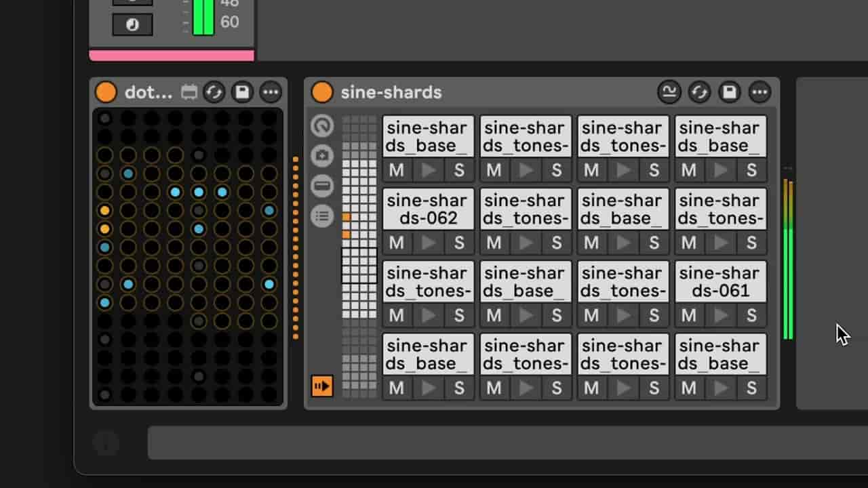Toggle the orange Auto Select button in the rack
Screen dimensions: 868x488
point(322,386)
